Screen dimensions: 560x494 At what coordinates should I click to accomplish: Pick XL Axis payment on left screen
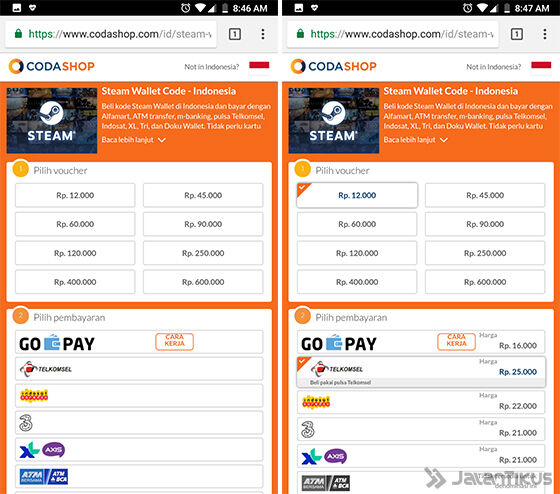pos(139,450)
